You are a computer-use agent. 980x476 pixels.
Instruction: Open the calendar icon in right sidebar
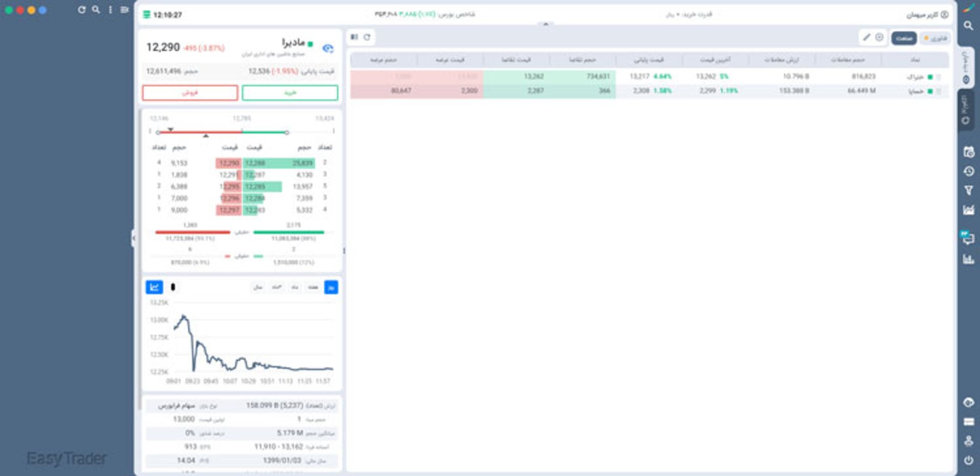968,152
